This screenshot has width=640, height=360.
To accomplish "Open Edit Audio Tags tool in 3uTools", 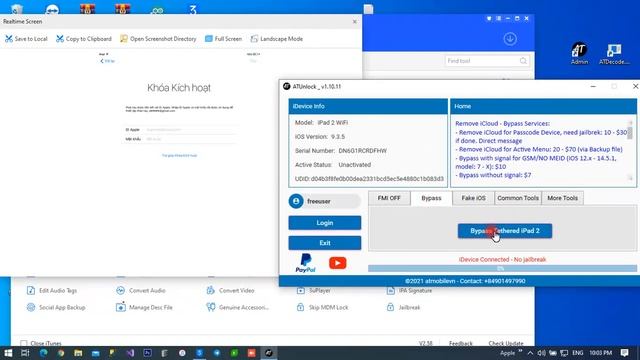I will coord(52,291).
